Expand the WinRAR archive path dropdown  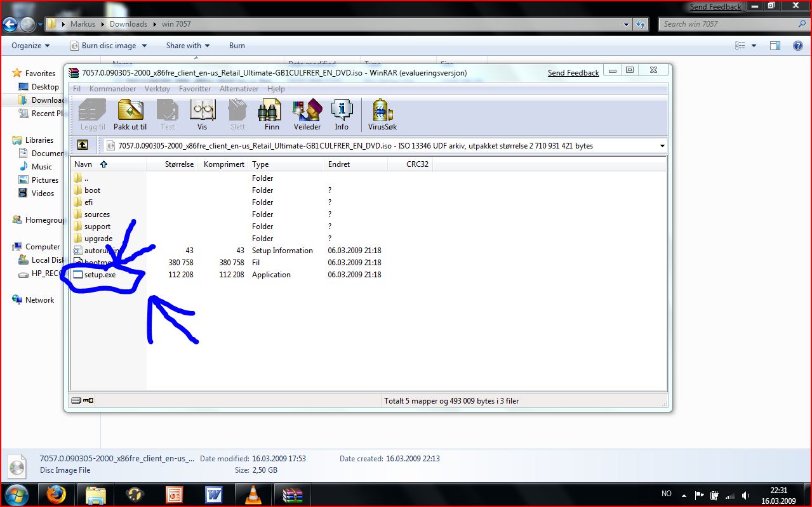[662, 146]
